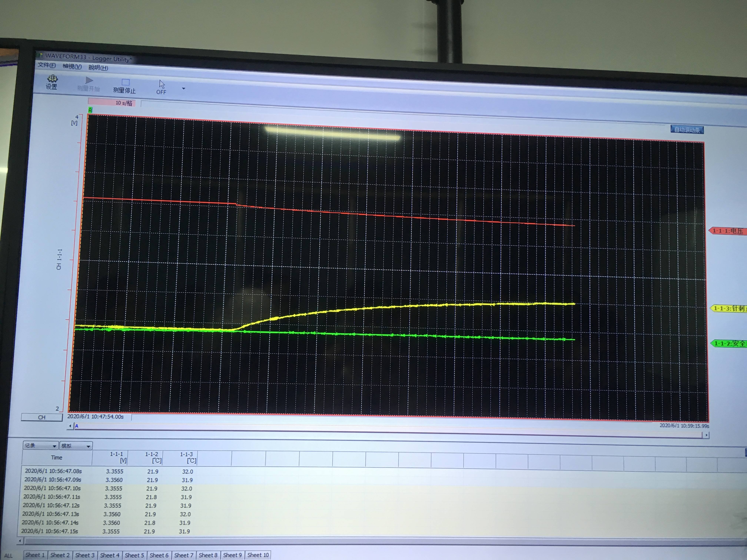
Task: Click the 测量开始 start measurement play icon
Action: pyautogui.click(x=89, y=80)
